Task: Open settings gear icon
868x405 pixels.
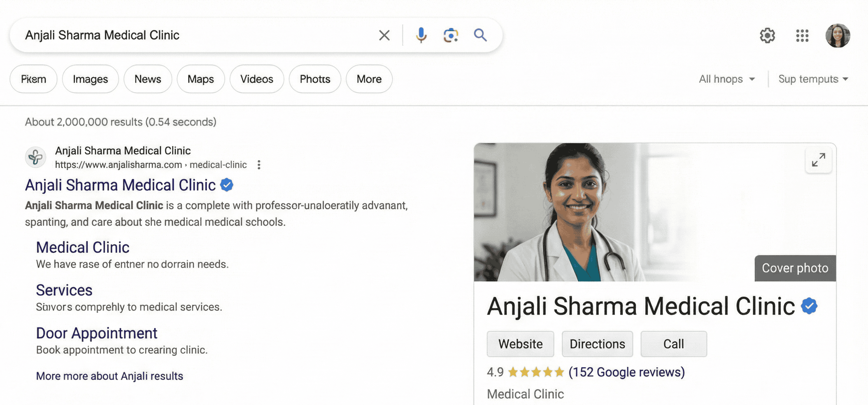Action: (767, 35)
